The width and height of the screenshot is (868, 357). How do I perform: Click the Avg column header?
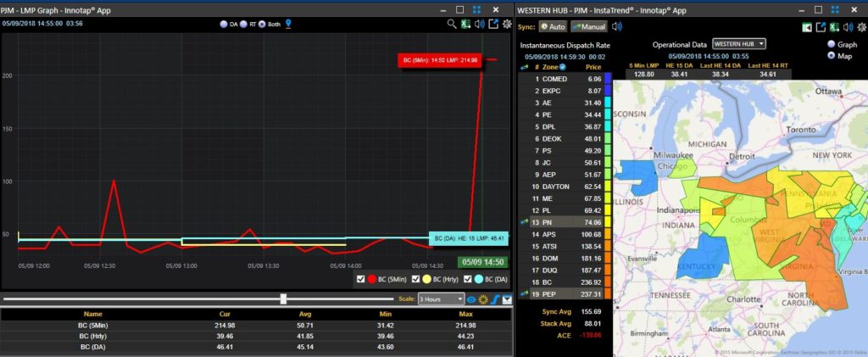tap(305, 314)
